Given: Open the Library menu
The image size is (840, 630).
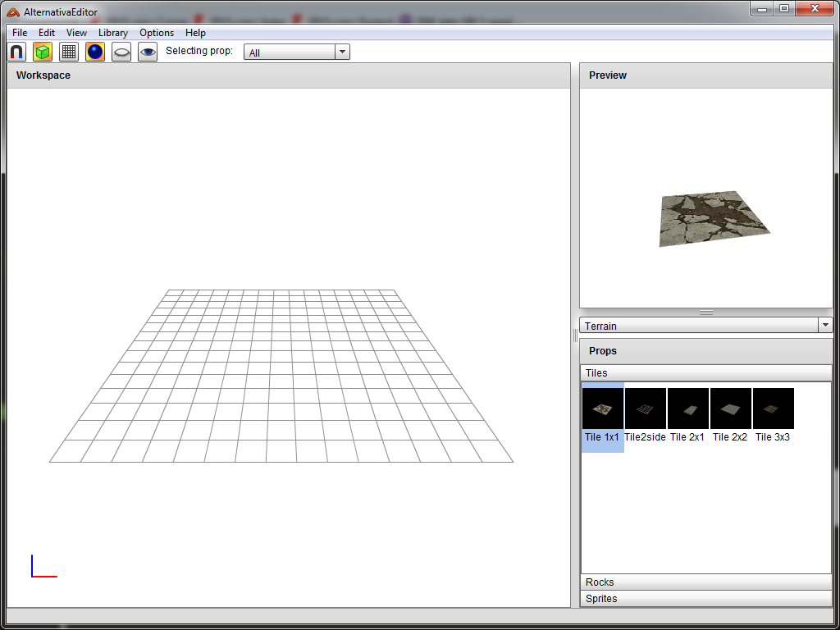Looking at the screenshot, I should coord(112,33).
